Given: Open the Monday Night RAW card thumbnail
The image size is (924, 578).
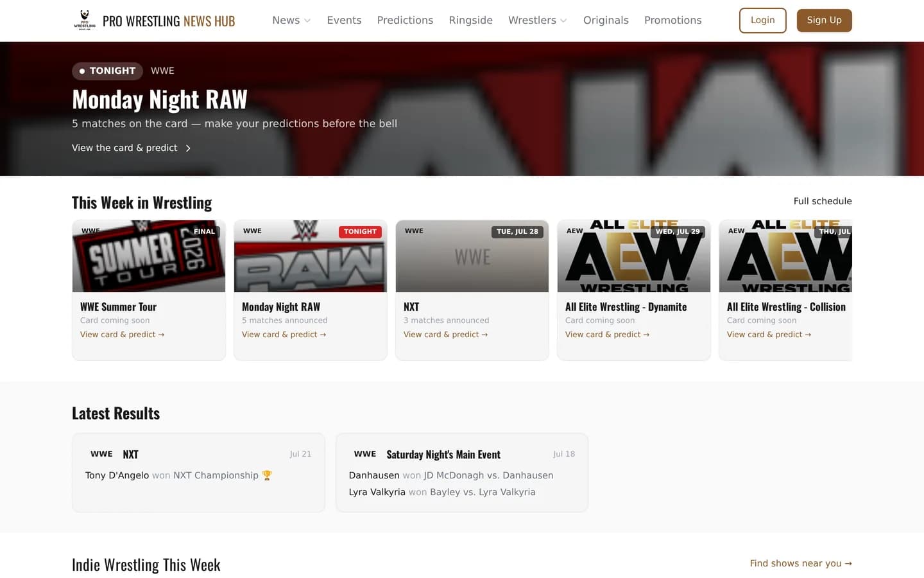Looking at the screenshot, I should click(311, 256).
